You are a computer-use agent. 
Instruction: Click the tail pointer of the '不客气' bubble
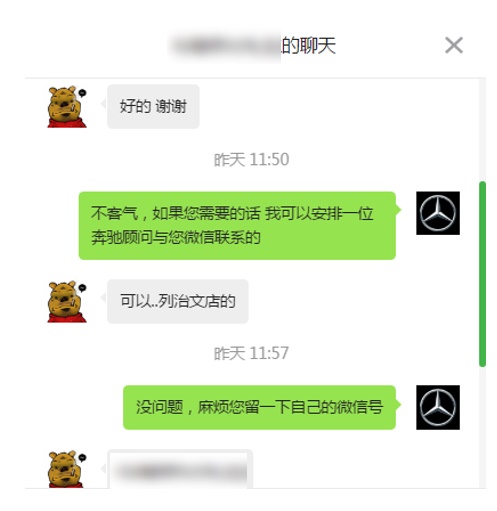pyautogui.click(x=398, y=209)
